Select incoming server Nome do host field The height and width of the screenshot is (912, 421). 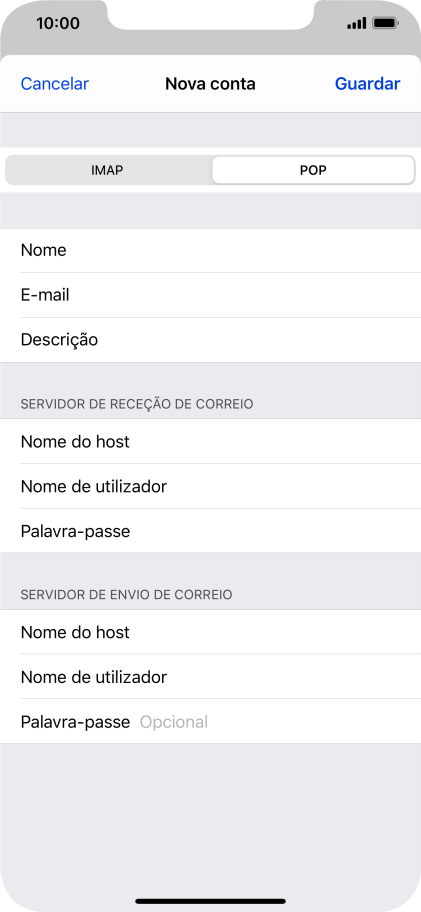click(210, 441)
